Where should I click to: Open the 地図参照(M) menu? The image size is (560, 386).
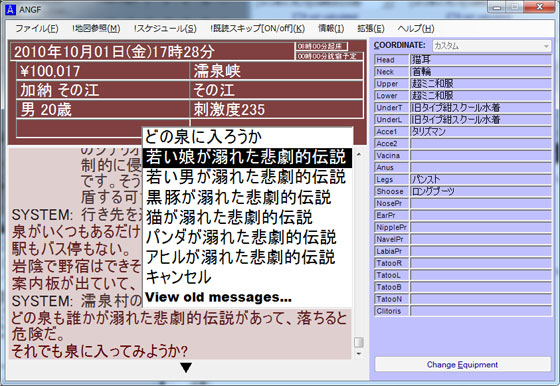click(96, 28)
